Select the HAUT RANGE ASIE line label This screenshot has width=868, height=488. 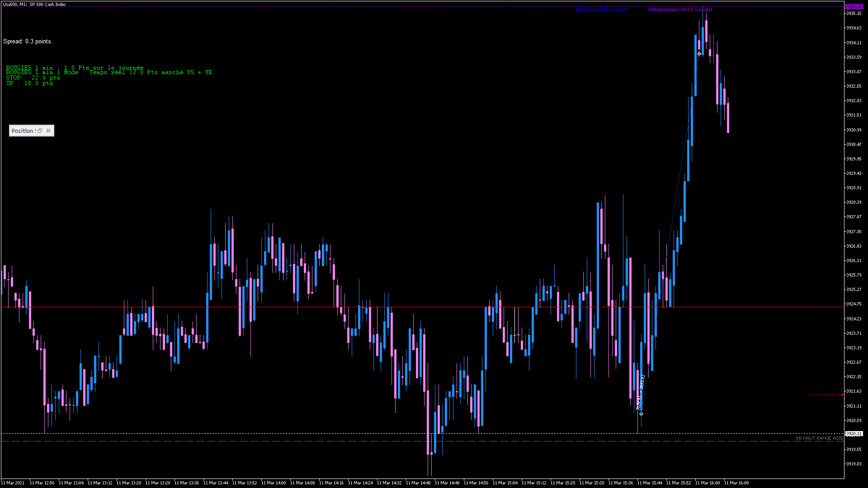coord(819,438)
